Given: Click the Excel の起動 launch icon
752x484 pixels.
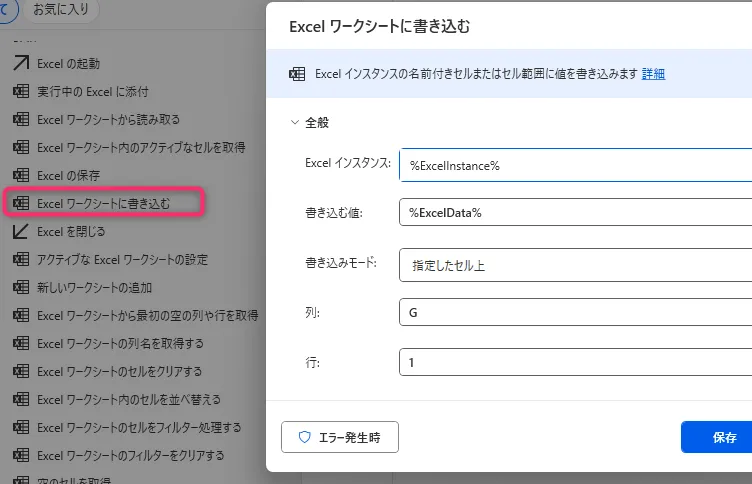Looking at the screenshot, I should 20,63.
